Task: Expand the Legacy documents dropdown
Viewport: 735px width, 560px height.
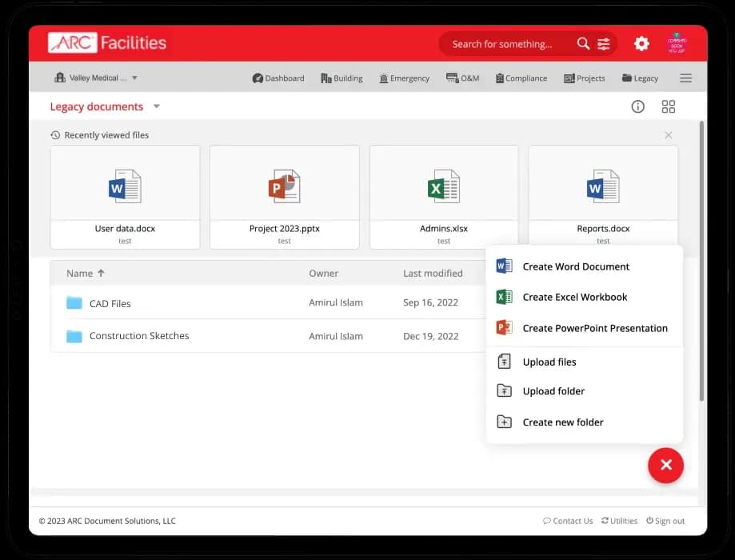Action: [157, 106]
